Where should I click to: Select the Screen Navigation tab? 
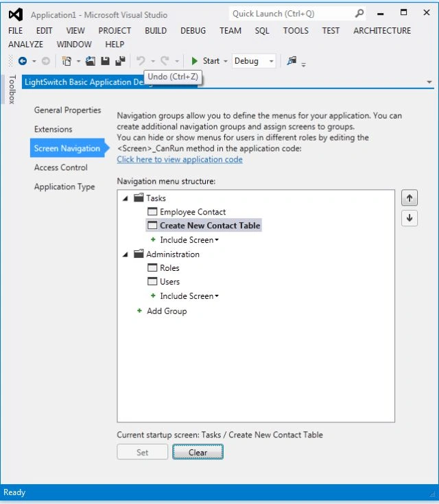(x=67, y=148)
